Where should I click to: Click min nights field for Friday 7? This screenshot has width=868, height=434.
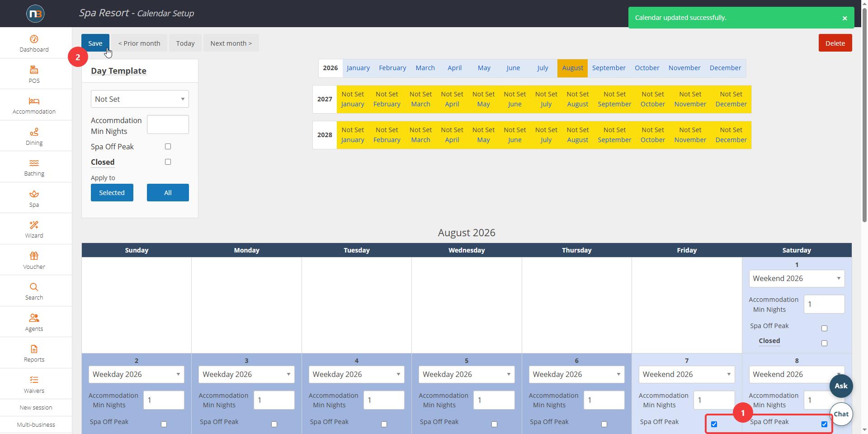714,400
